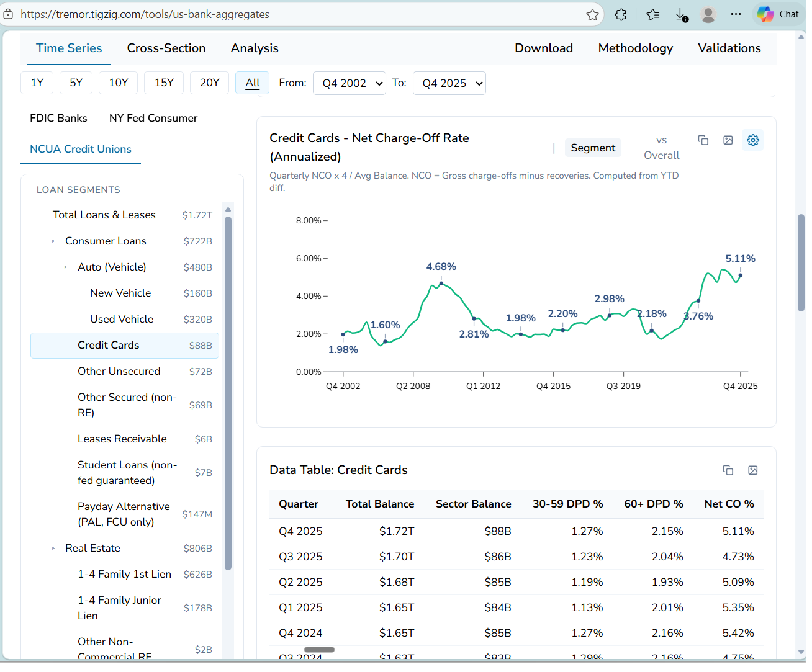Open the From quarter dropdown
Image resolution: width=812 pixels, height=672 pixels.
[350, 83]
